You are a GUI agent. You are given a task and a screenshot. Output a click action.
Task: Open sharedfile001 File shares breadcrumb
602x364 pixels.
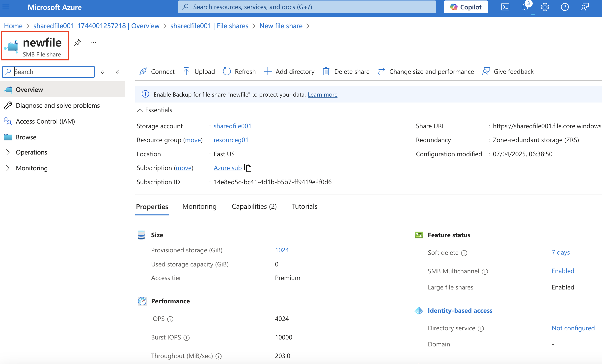(209, 26)
